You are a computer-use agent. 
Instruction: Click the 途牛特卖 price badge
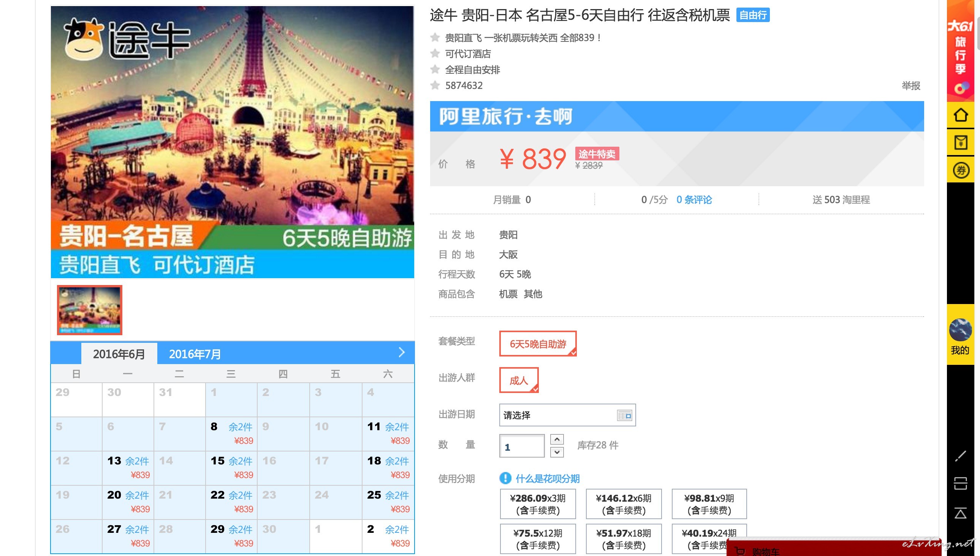[x=597, y=154]
